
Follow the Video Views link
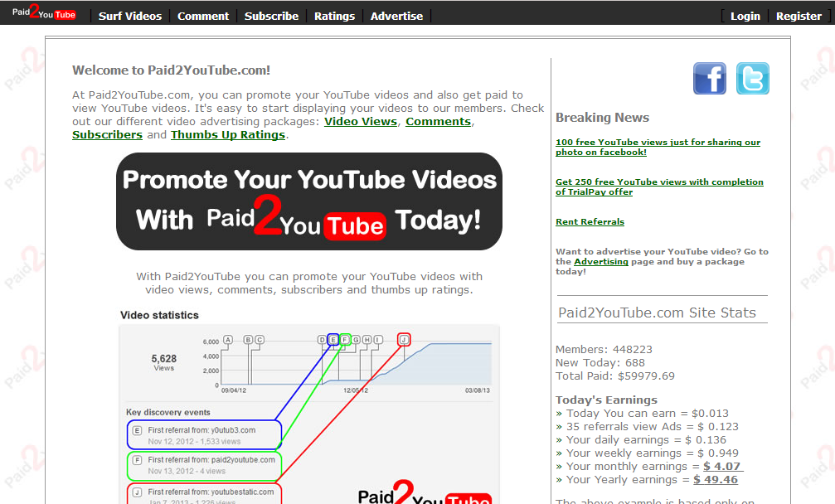pos(361,121)
